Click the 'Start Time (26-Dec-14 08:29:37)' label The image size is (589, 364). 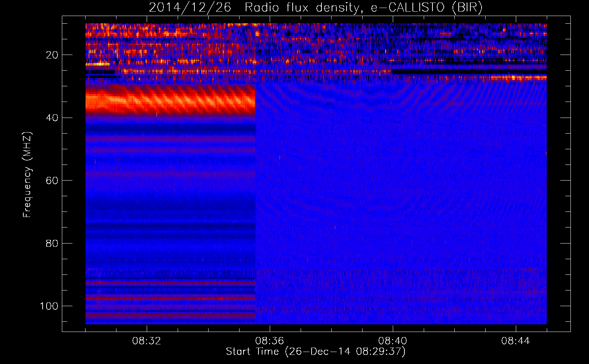316,352
